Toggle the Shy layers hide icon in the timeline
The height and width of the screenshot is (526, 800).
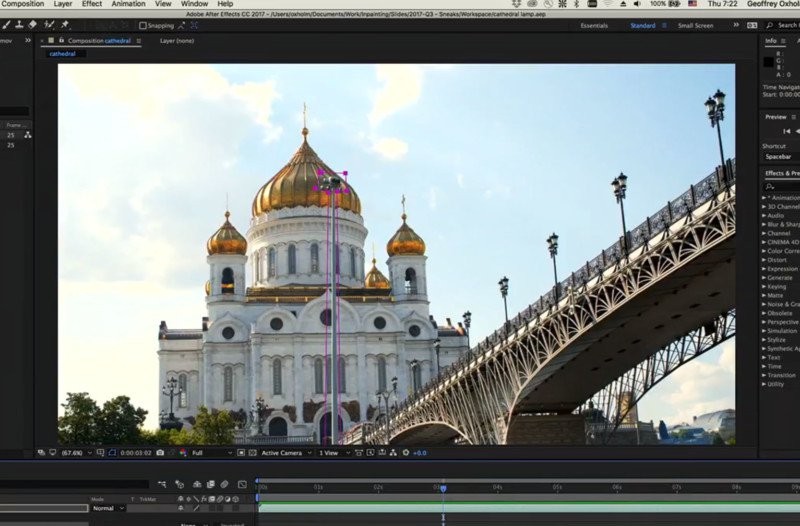click(x=197, y=484)
